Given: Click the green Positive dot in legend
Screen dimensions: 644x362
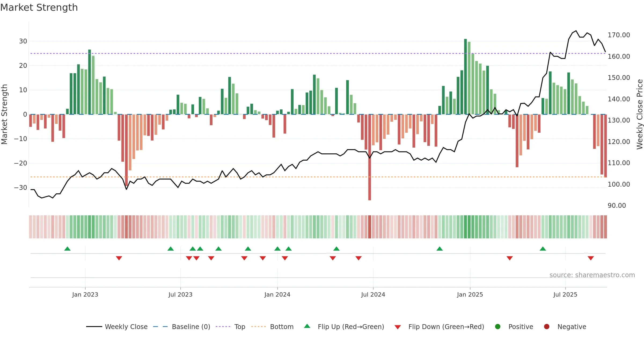Looking at the screenshot, I should [x=498, y=327].
